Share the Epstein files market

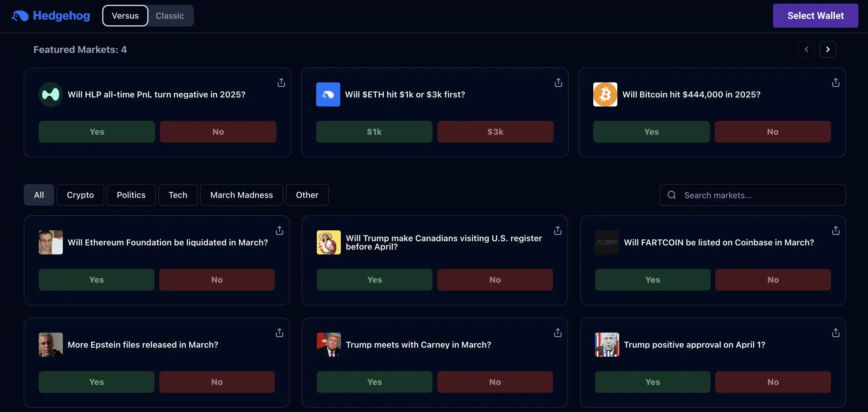pyautogui.click(x=279, y=333)
